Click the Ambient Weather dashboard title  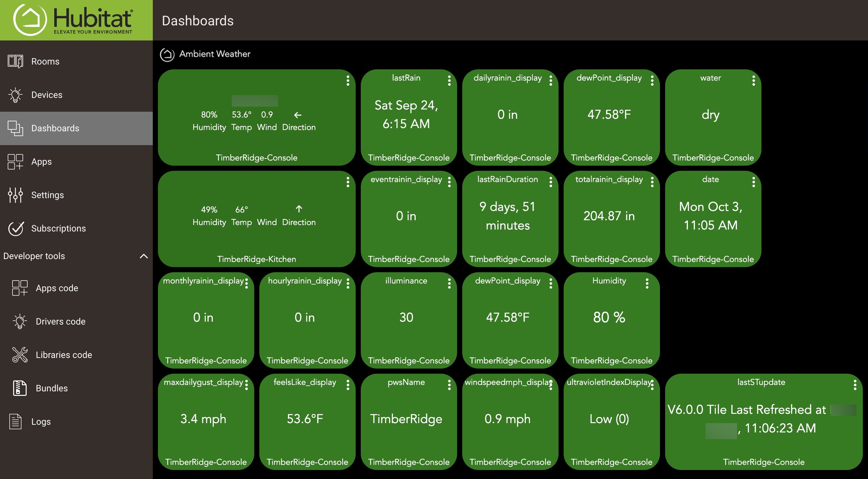pos(215,54)
